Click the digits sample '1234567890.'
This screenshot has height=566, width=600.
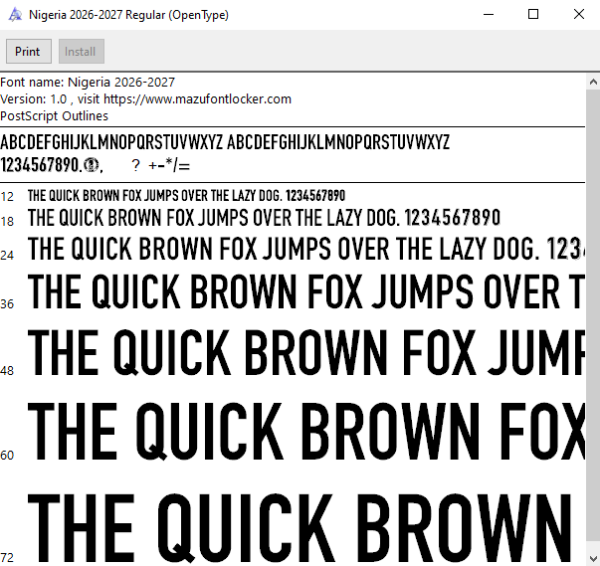[x=41, y=165]
